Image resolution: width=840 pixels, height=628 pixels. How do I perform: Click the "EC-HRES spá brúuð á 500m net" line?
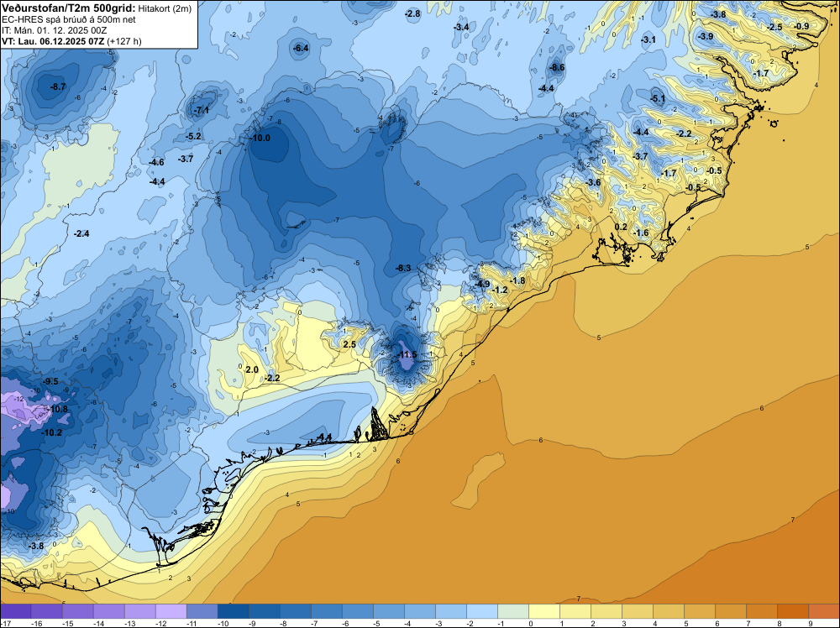(69, 20)
